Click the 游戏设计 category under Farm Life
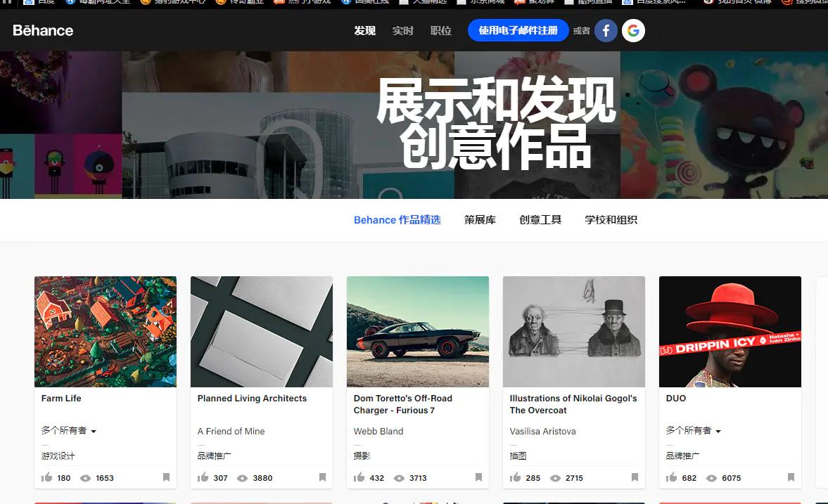This screenshot has height=504, width=828. click(x=58, y=455)
